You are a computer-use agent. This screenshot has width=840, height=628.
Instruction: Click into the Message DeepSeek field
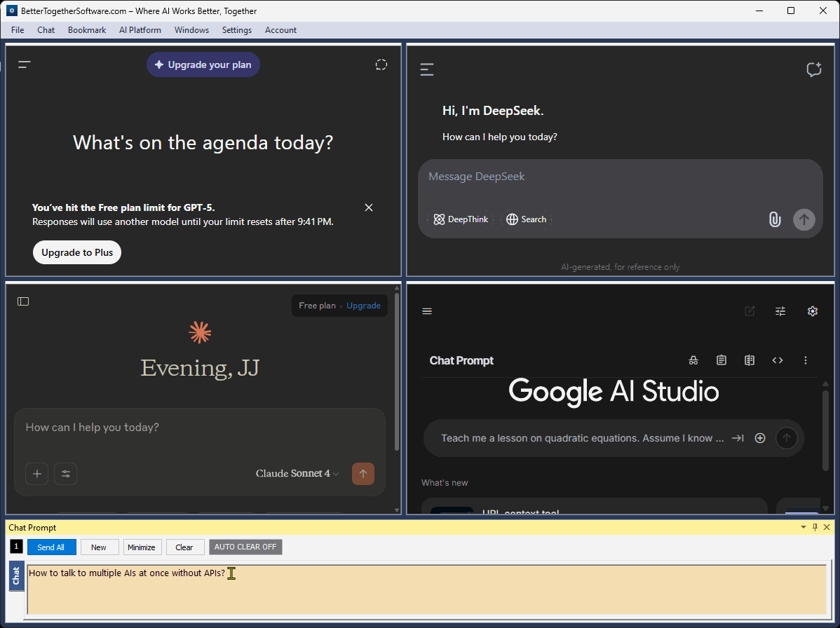click(x=620, y=177)
